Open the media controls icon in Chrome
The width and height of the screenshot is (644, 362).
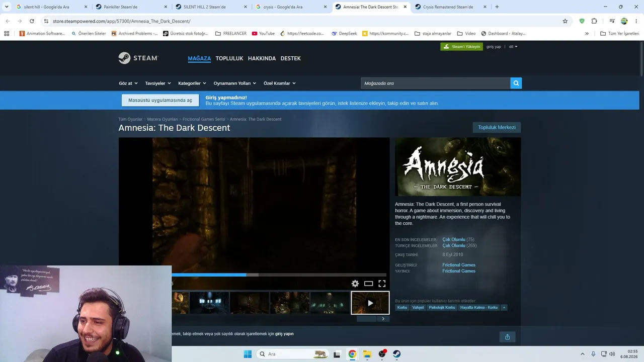coord(612,21)
